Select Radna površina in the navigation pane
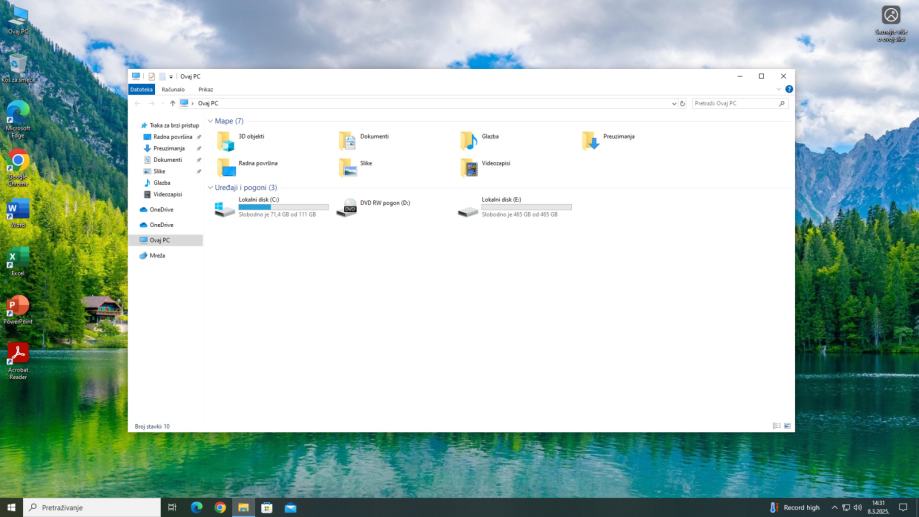This screenshot has width=919, height=517. click(x=172, y=137)
